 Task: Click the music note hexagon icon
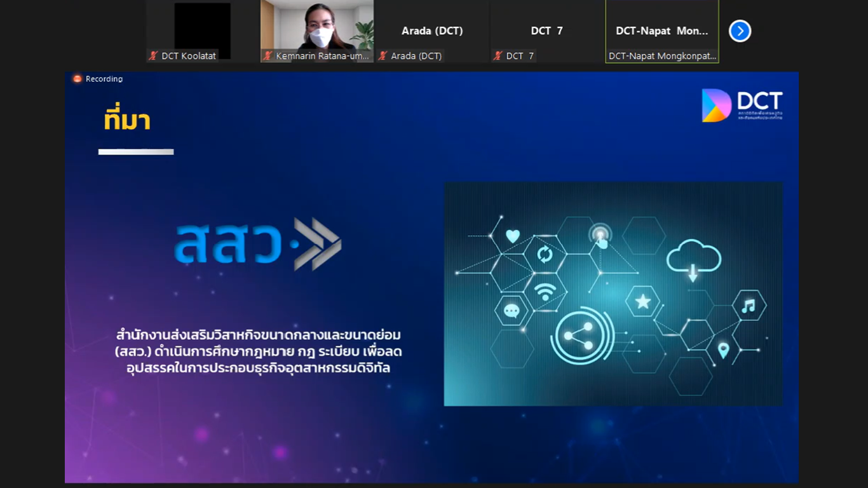coord(749,306)
